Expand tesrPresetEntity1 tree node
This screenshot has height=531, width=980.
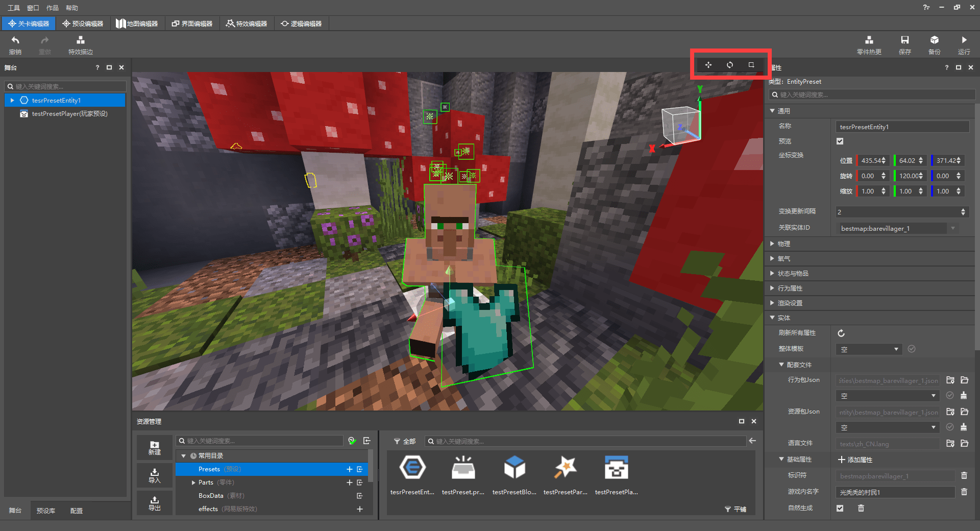(x=12, y=101)
